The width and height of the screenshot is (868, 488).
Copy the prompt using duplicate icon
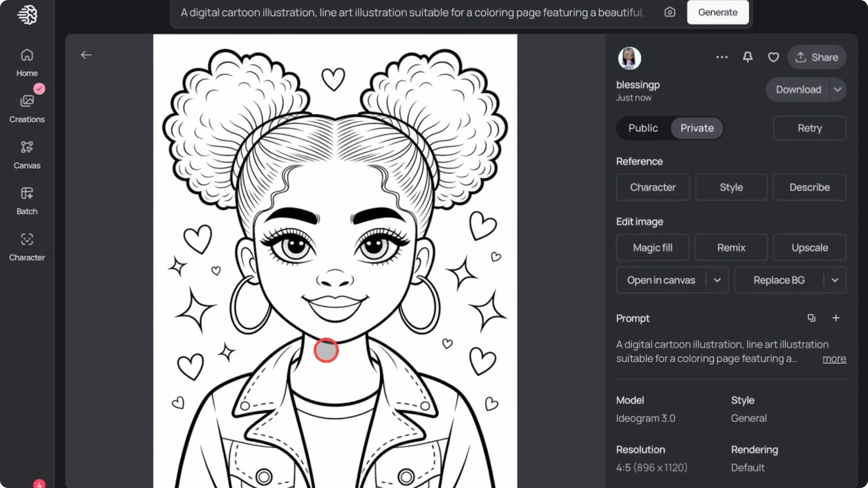811,318
